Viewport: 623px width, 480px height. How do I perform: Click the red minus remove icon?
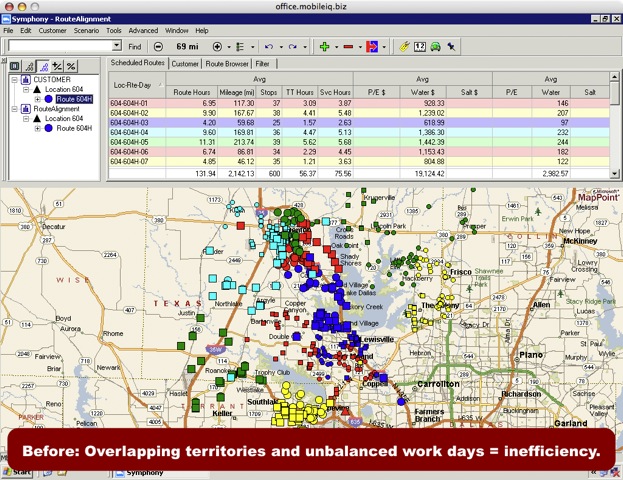pos(348,46)
